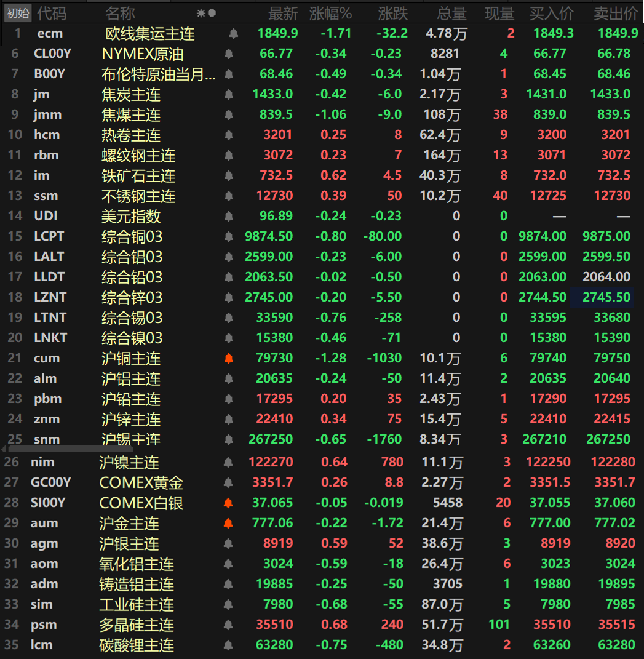Toggle the alert bell for 热卷主连

[x=229, y=135]
